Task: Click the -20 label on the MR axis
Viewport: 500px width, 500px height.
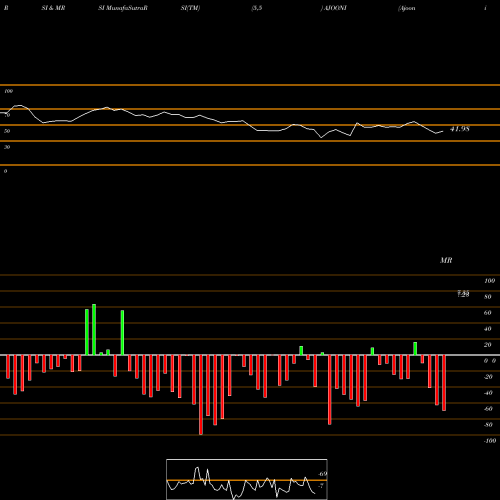Action: tap(488, 377)
